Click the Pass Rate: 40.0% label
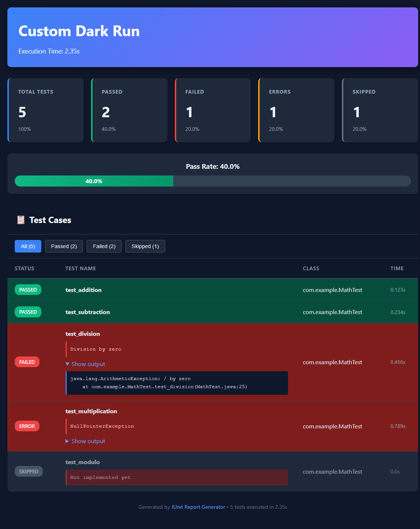 (213, 167)
